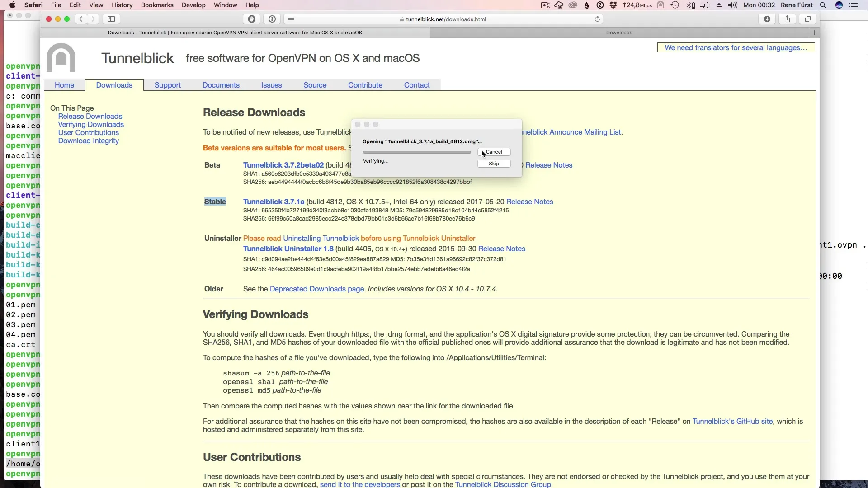This screenshot has width=868, height=488.
Task: Open the File menu
Action: pyautogui.click(x=56, y=5)
